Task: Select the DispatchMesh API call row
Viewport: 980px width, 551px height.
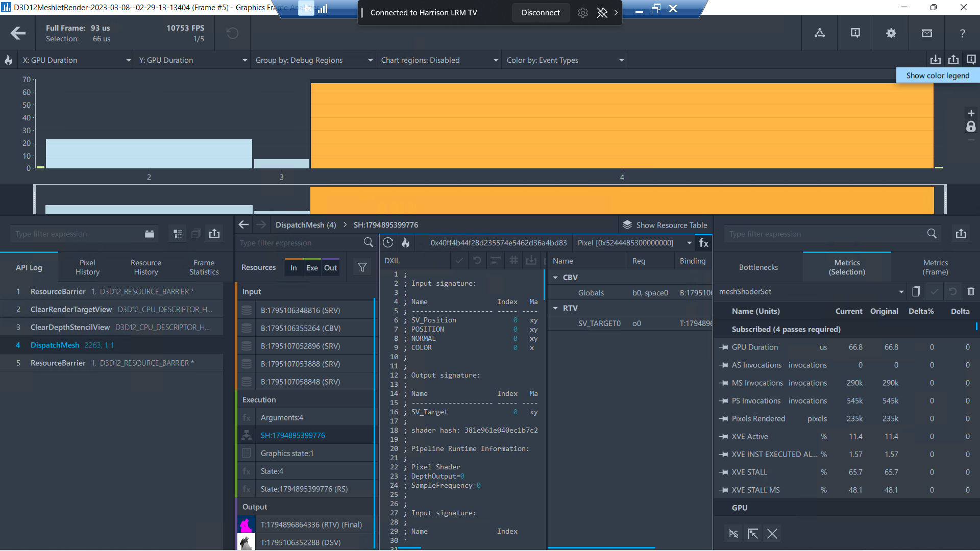Action: coord(111,345)
